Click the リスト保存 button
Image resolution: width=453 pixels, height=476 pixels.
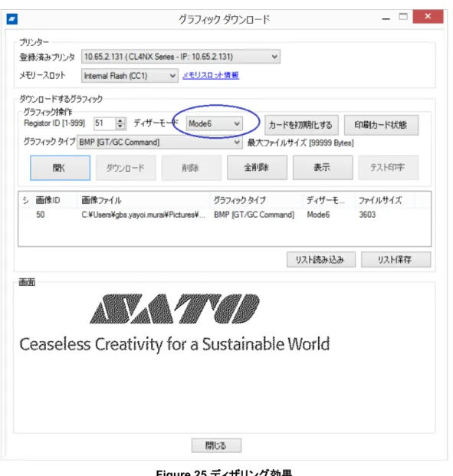coord(396,260)
